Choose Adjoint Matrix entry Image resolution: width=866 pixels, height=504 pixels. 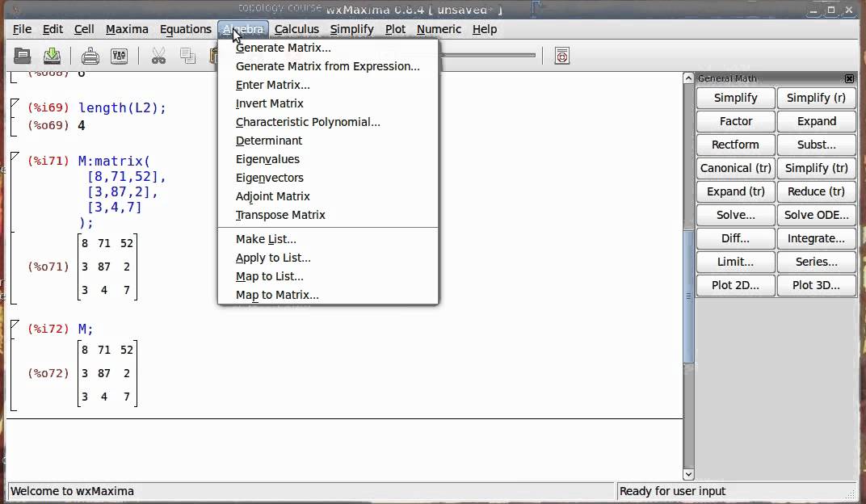click(x=328, y=196)
